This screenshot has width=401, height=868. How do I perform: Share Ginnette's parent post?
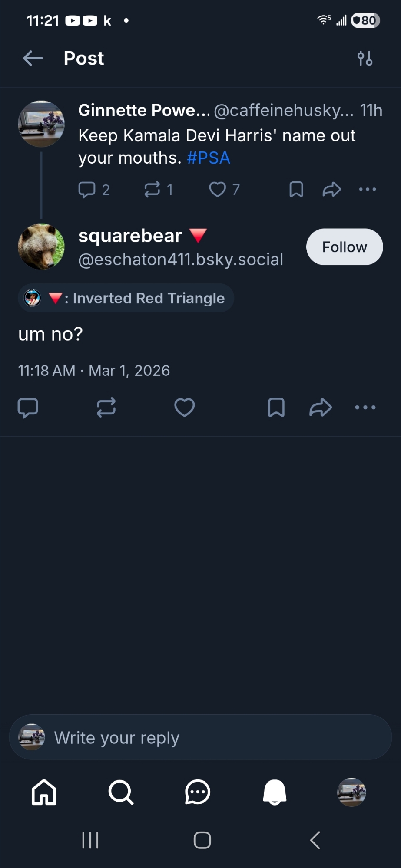[x=331, y=190]
